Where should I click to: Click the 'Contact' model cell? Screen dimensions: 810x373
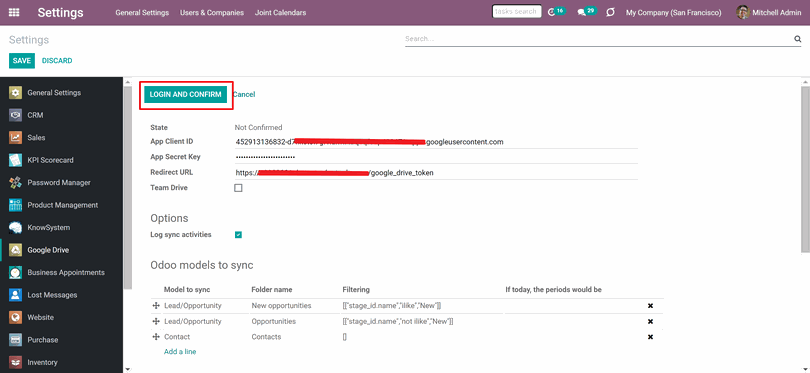click(x=205, y=337)
